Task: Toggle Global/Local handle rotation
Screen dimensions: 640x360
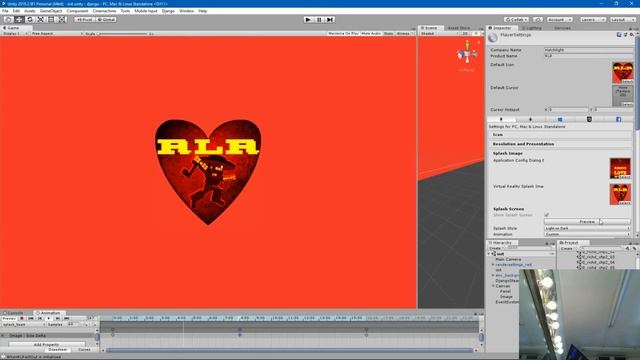Action: [106, 20]
